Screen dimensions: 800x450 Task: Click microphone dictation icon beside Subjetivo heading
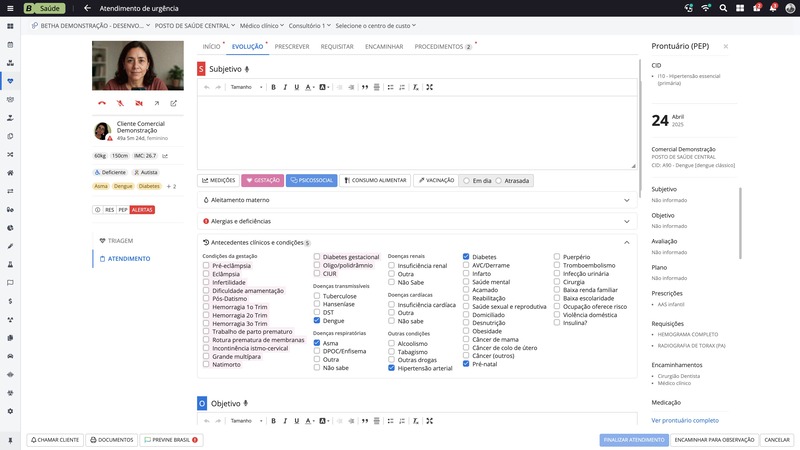(x=247, y=69)
